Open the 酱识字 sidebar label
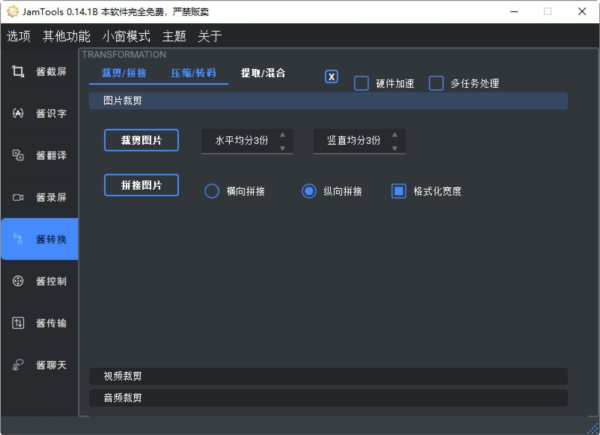 [51, 113]
